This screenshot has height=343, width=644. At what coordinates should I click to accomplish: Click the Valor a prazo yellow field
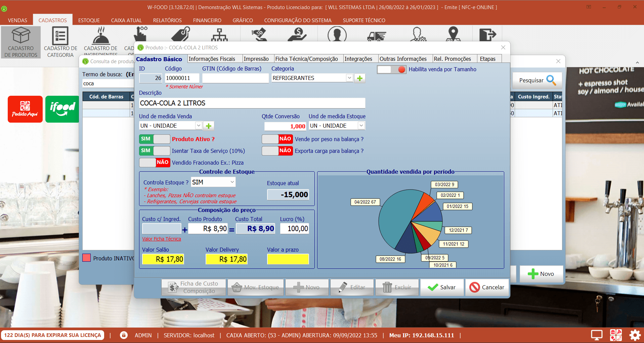[288, 259]
